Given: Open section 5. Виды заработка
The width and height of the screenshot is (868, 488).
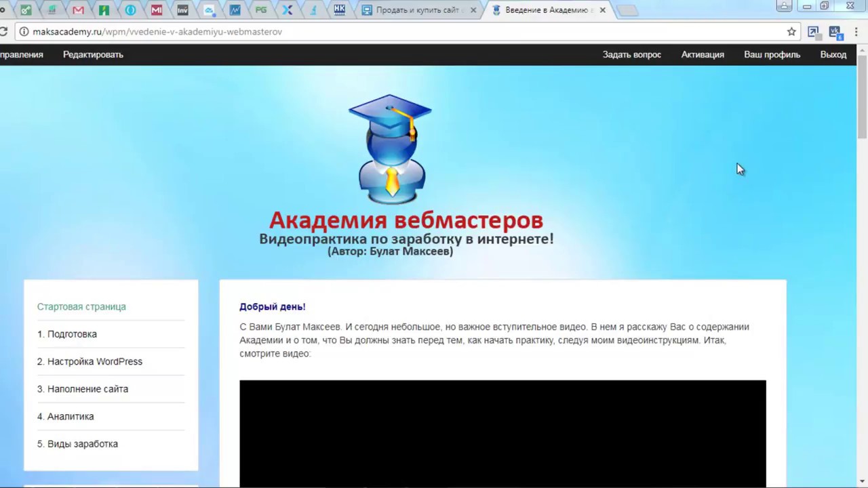Looking at the screenshot, I should pyautogui.click(x=77, y=444).
